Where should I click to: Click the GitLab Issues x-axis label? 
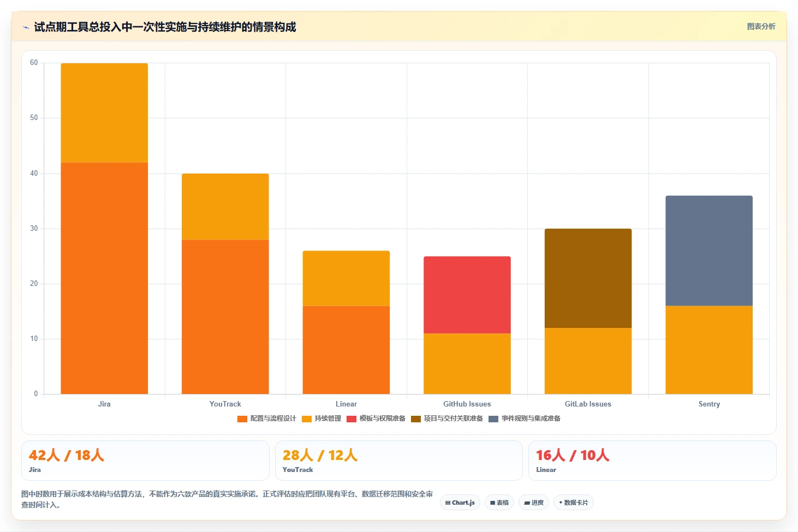click(x=588, y=404)
